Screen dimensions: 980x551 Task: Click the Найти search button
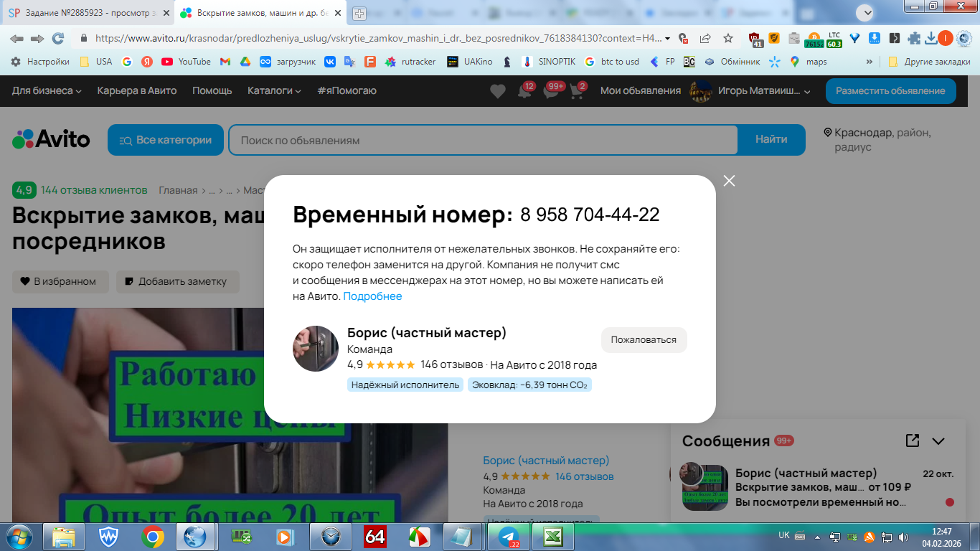tap(771, 140)
